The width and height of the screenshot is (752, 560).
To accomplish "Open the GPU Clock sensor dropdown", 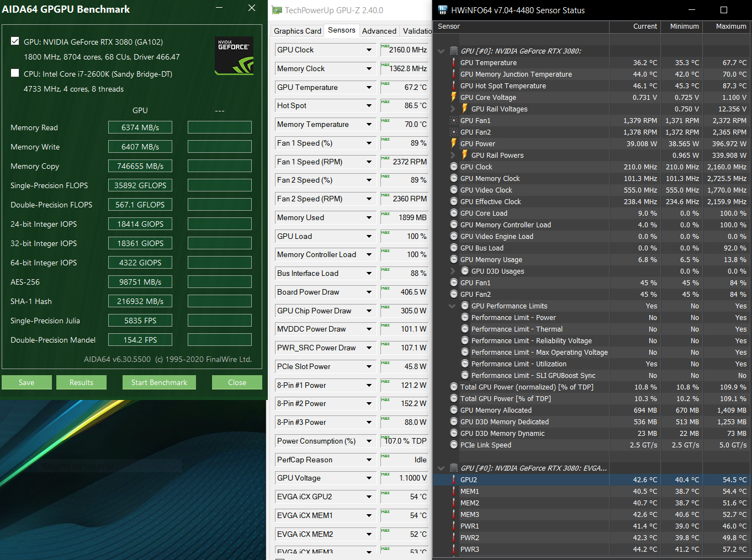I will tap(369, 50).
